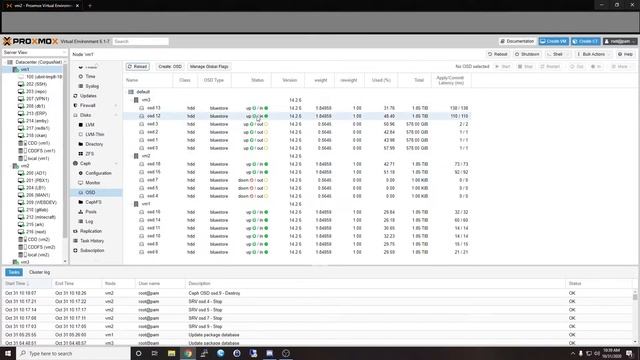Select VM 200 (AD1) in tree

[x=36, y=173]
